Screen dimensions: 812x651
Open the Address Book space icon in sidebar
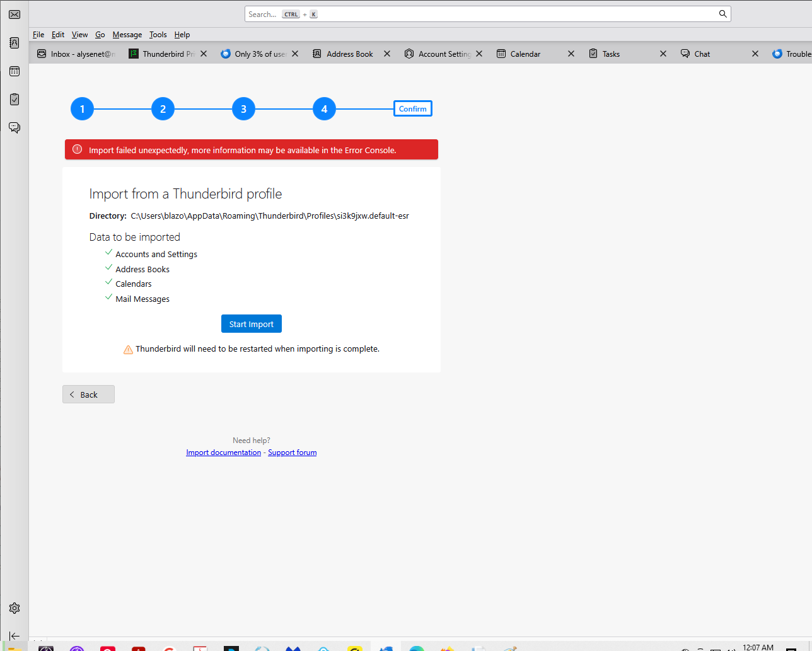tap(14, 43)
